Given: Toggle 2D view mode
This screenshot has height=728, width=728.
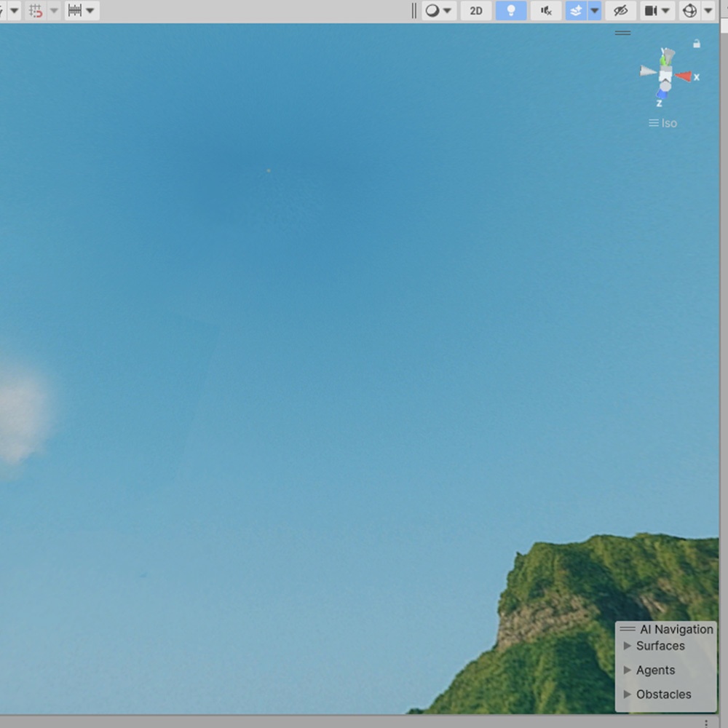Looking at the screenshot, I should (x=475, y=10).
